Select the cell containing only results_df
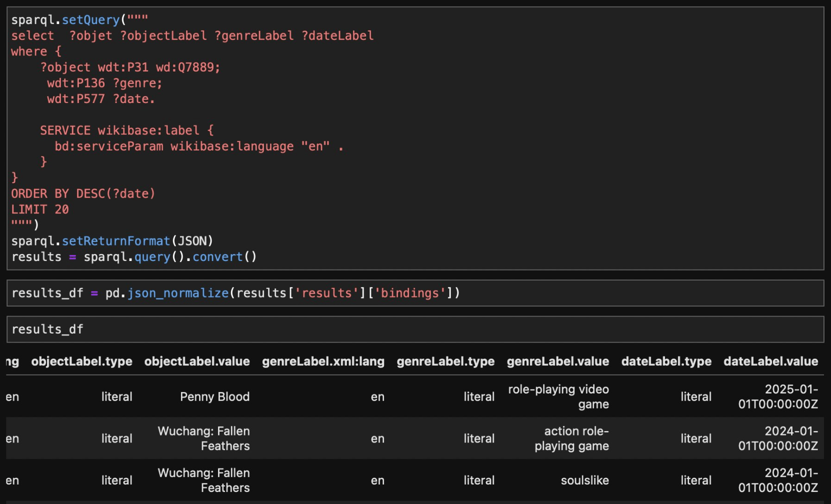 click(x=415, y=329)
